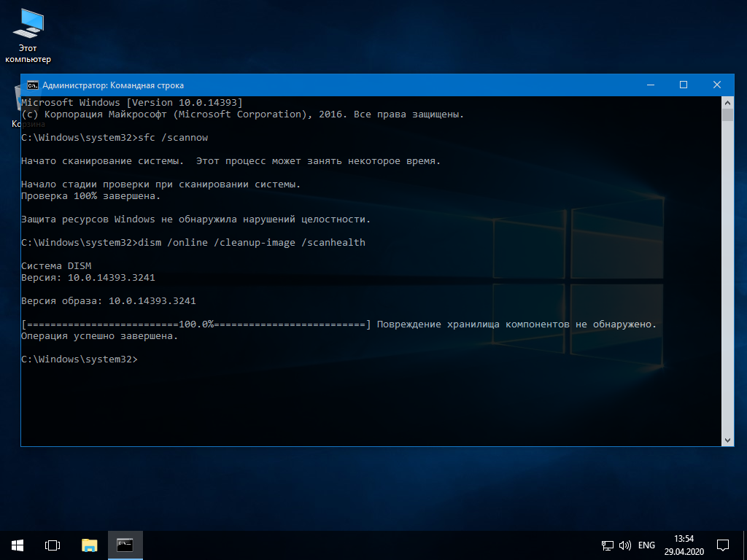This screenshot has height=560, width=747.
Task: Switch input language via ENG indicator
Action: [x=646, y=545]
